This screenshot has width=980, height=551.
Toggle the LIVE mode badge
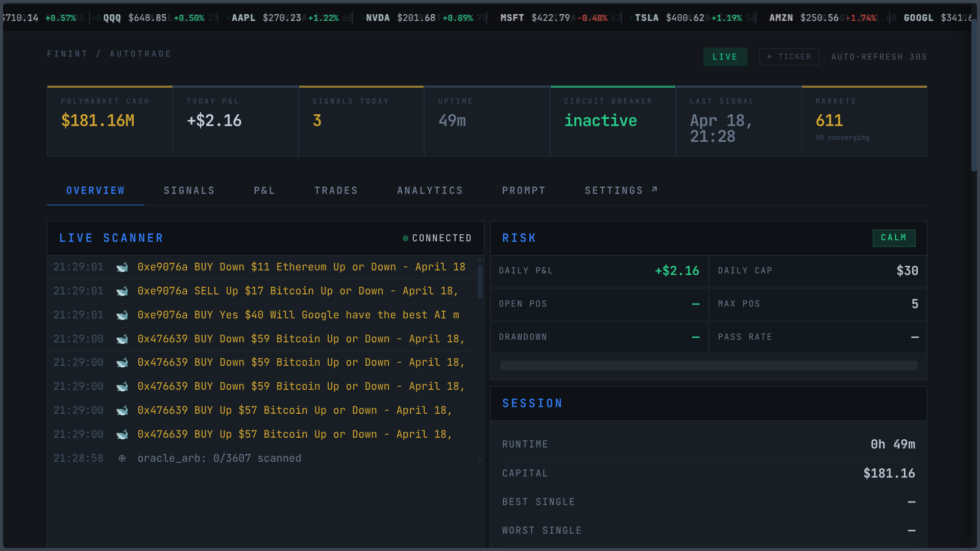click(x=725, y=57)
